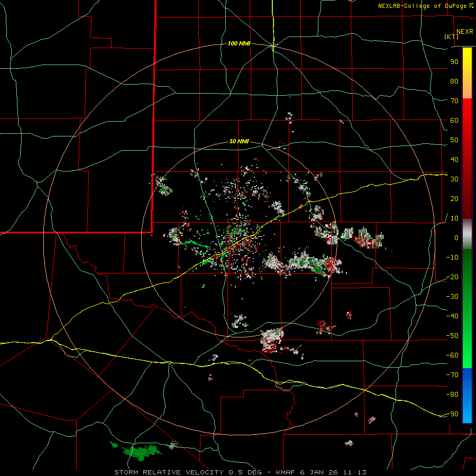Click the -80 scale value
This screenshot has height=476, width=476.
[452, 395]
